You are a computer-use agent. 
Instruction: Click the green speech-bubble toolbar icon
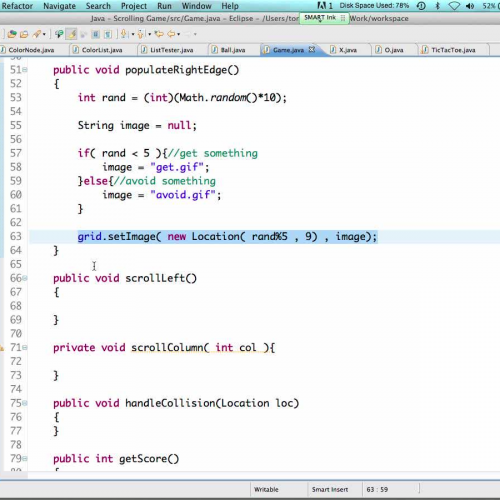pyautogui.click(x=59, y=34)
